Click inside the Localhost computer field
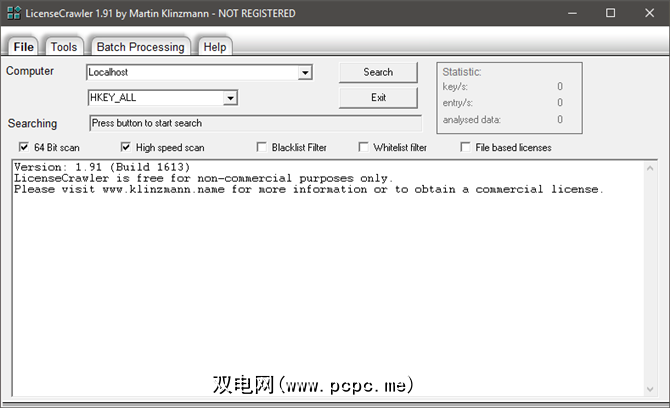This screenshot has width=670, height=408. pyautogui.click(x=193, y=73)
